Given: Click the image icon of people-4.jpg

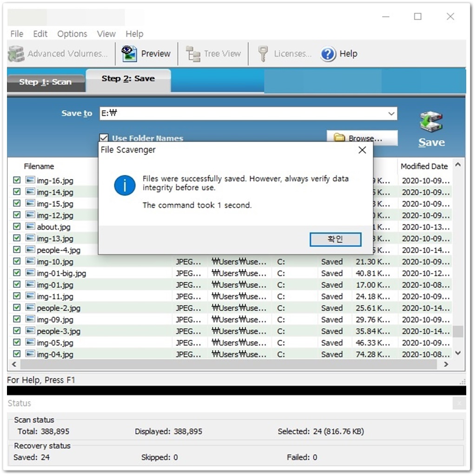Looking at the screenshot, I should pyautogui.click(x=30, y=249).
